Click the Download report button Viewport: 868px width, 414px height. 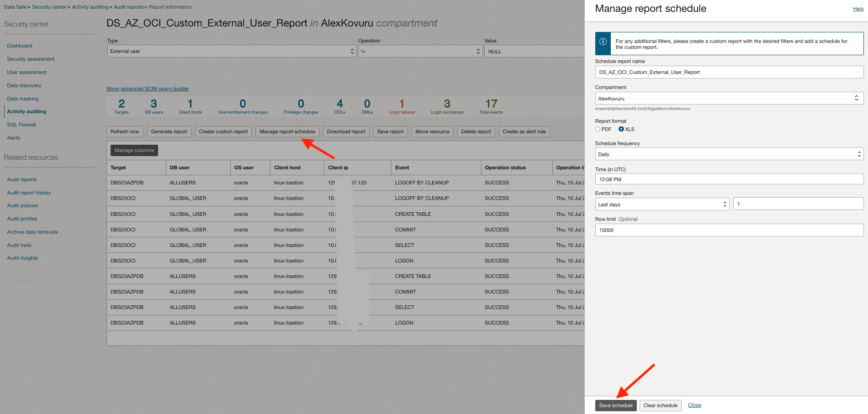tap(346, 131)
